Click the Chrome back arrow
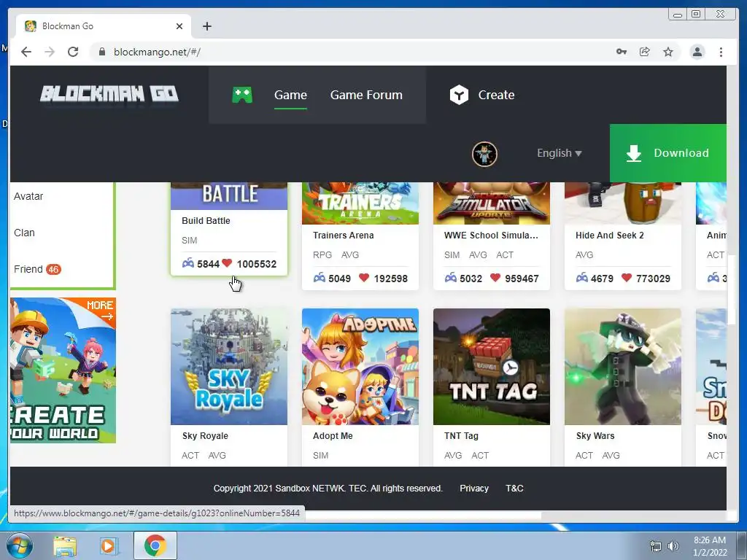This screenshot has width=747, height=560. tap(26, 52)
